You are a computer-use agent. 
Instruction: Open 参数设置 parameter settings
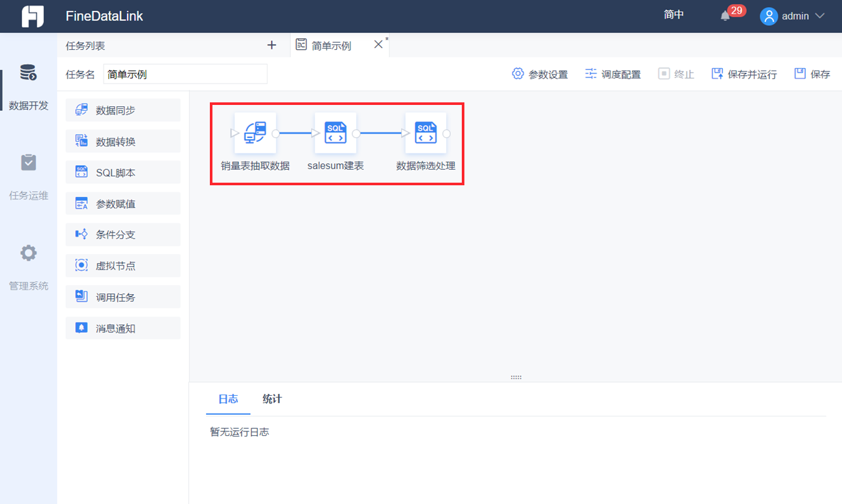[540, 74]
